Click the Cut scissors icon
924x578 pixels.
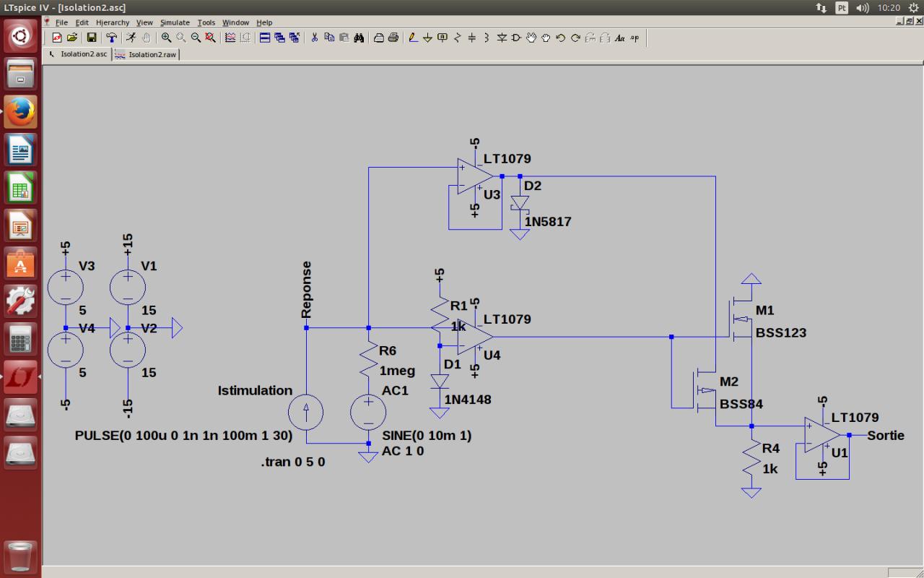point(315,38)
